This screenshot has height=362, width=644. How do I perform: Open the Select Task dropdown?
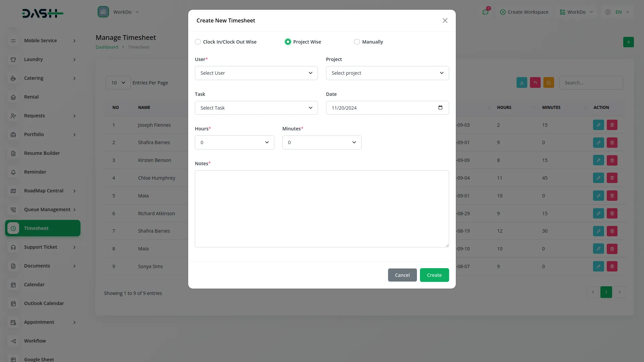click(256, 108)
